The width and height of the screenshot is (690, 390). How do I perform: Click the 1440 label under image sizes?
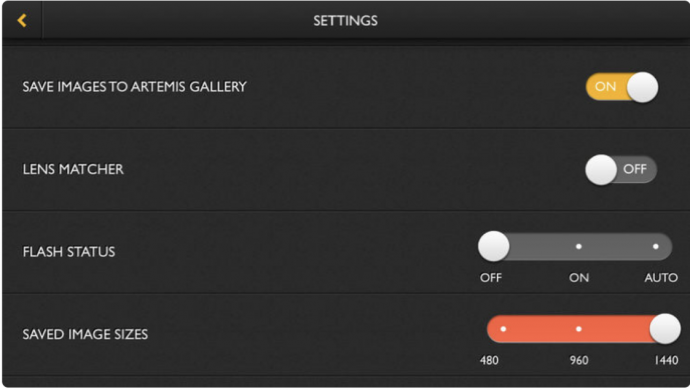tap(666, 361)
